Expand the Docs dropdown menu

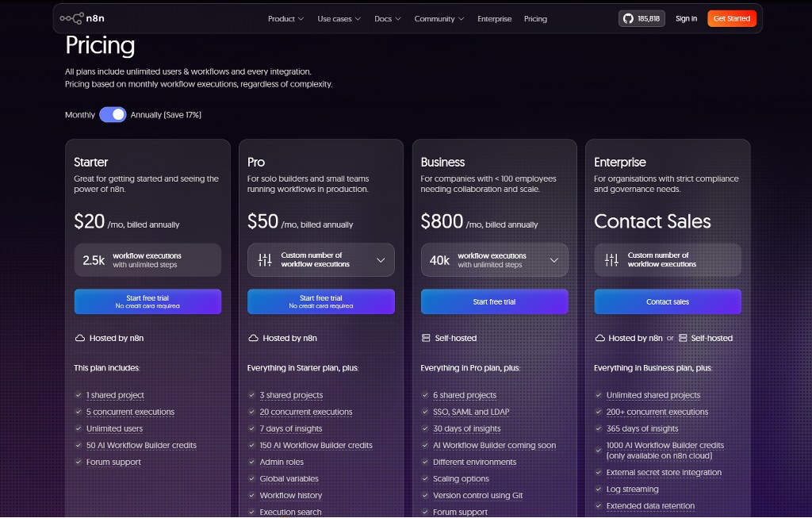tap(388, 19)
